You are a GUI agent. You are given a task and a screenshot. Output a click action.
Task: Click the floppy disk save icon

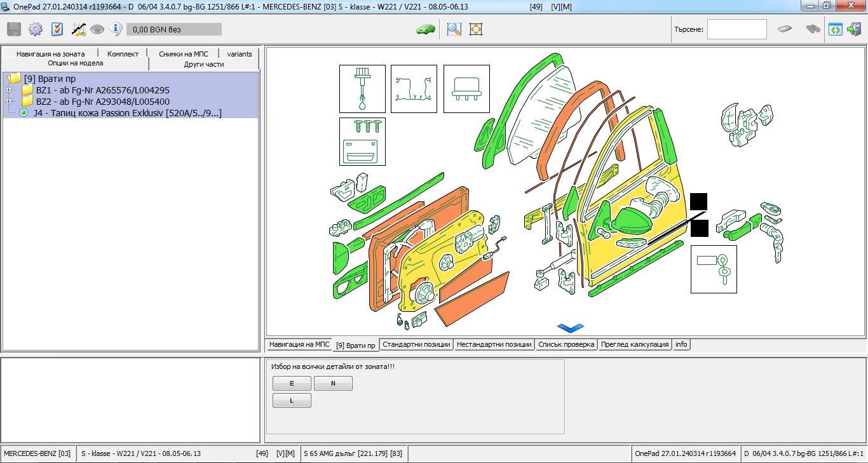click(x=14, y=29)
